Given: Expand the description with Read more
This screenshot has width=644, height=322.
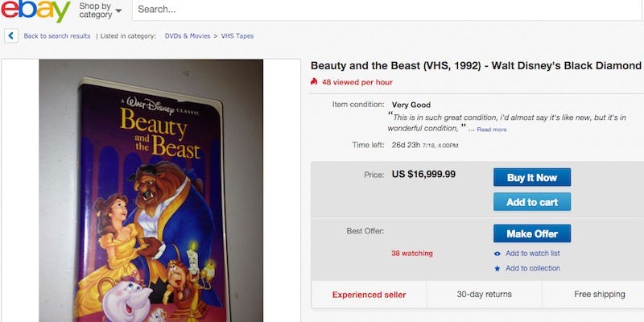Looking at the screenshot, I should [x=492, y=130].
